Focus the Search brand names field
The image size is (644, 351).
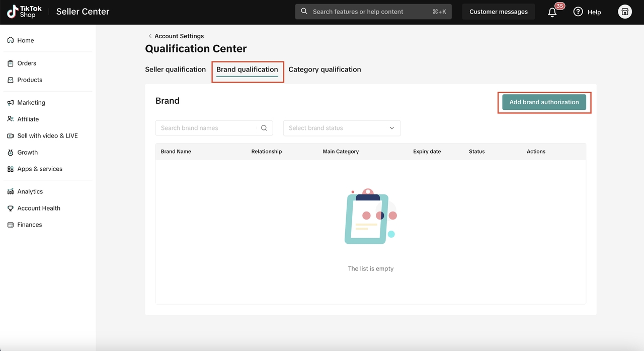tap(207, 128)
